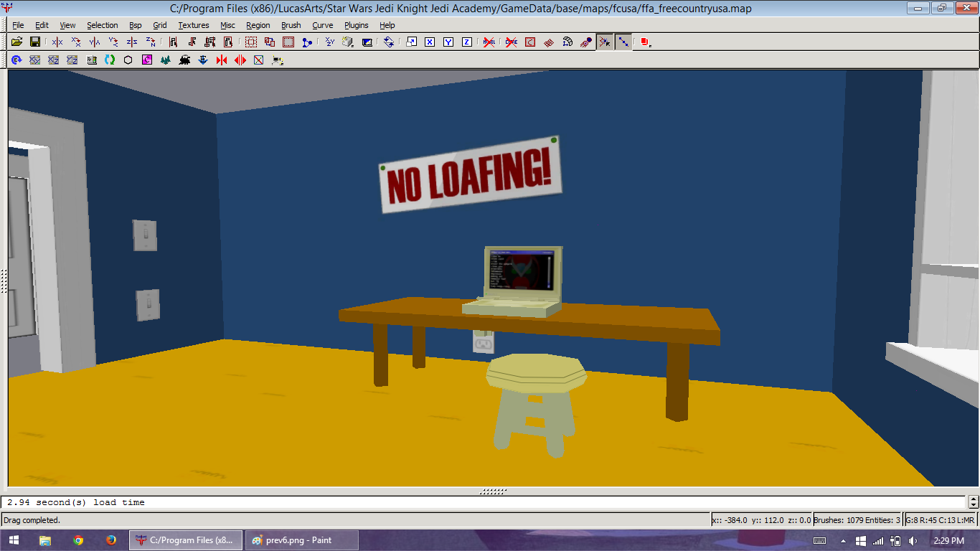The image size is (980, 551).
Task: Open the Brush menu
Action: [x=291, y=25]
